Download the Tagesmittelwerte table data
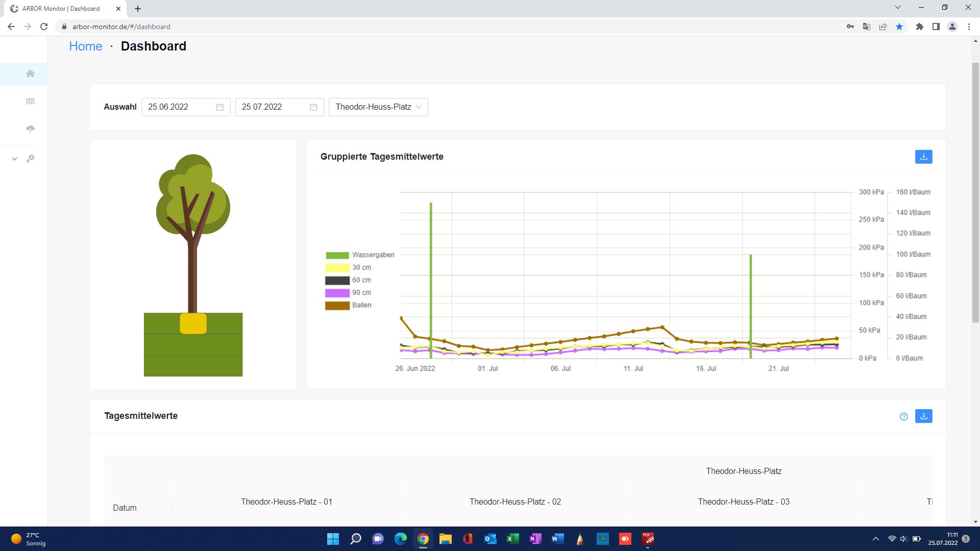Screen dimensions: 980x551 [x=923, y=416]
